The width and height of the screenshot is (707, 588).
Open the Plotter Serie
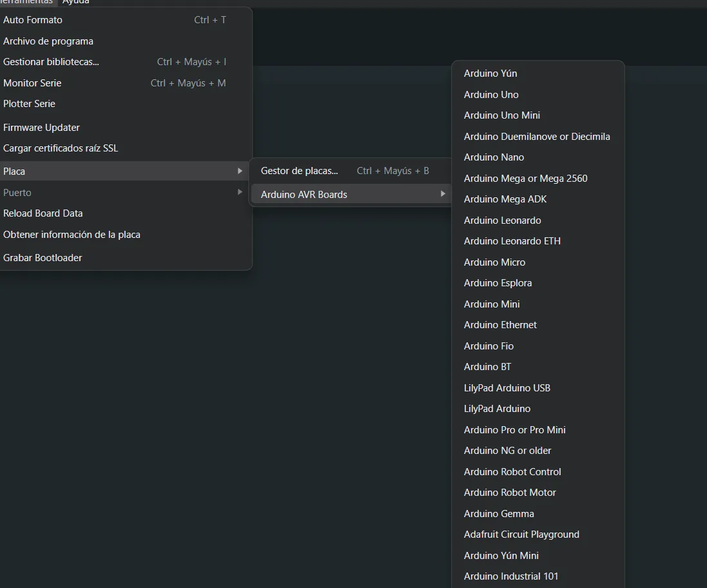coord(124,104)
